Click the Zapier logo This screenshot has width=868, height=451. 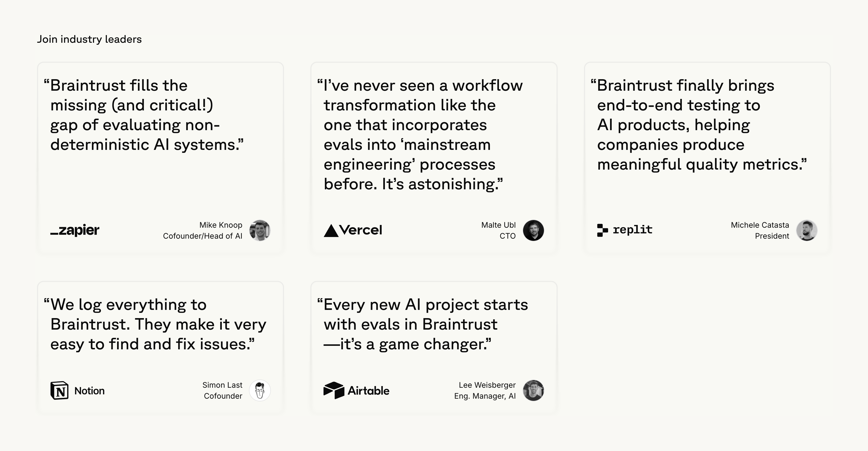[75, 230]
